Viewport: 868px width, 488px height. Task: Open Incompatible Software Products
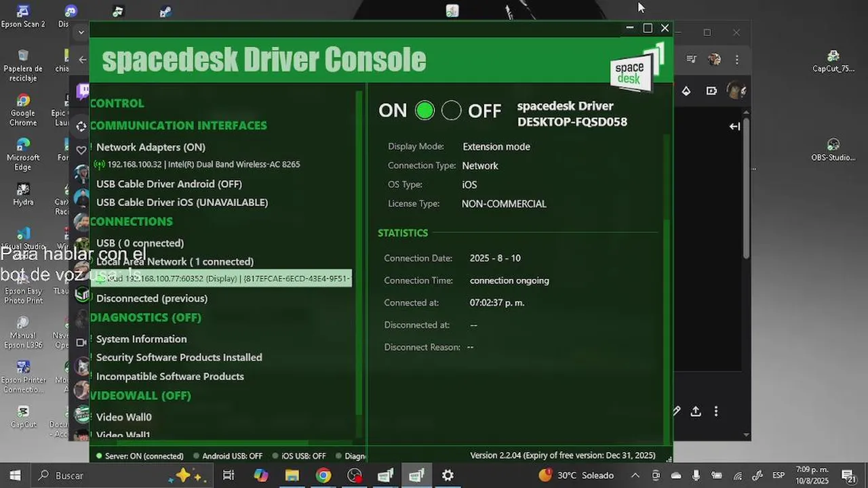point(170,376)
